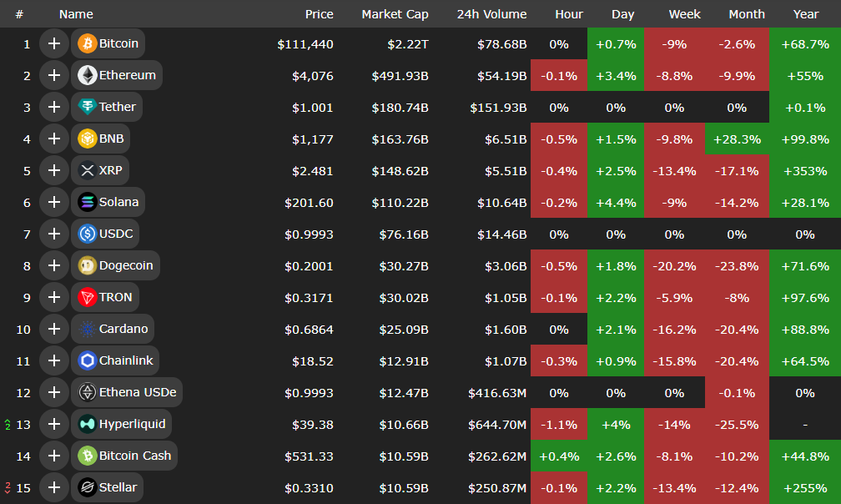The image size is (841, 504).
Task: Sort the table by 24h Volume
Action: [x=491, y=14]
